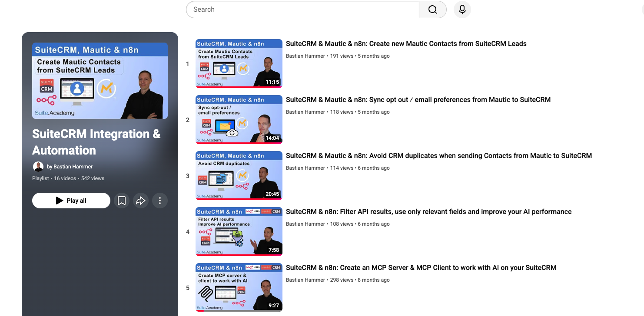Open title 'Create new Mautic Contacts from SuiteCRM Leads'
This screenshot has width=644, height=316.
click(x=406, y=44)
